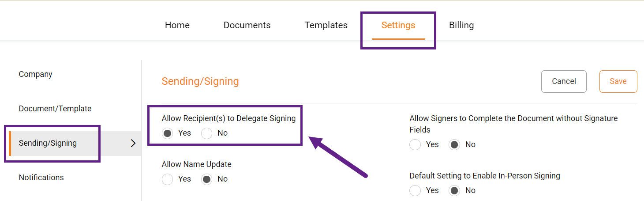Open the Home tab
Image resolution: width=644 pixels, height=201 pixels.
pos(177,25)
